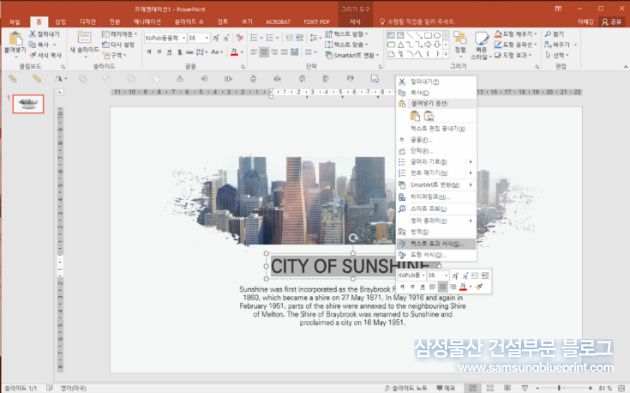Select Copy in the context menu
This screenshot has width=630, height=393.
point(436,92)
